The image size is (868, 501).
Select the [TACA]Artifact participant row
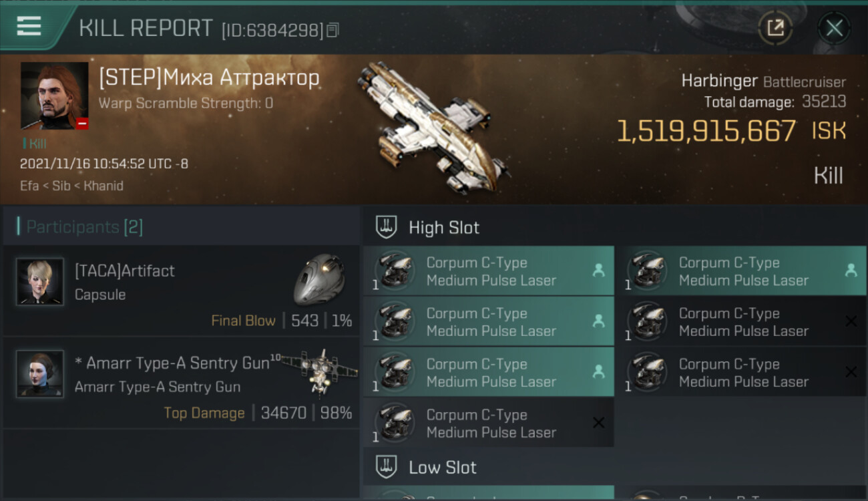pyautogui.click(x=180, y=291)
